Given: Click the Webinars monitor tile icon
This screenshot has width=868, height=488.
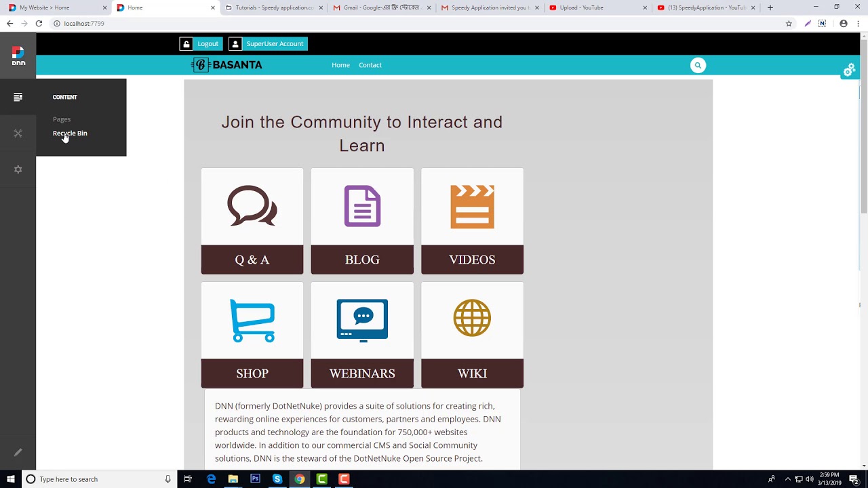Looking at the screenshot, I should click(x=362, y=320).
